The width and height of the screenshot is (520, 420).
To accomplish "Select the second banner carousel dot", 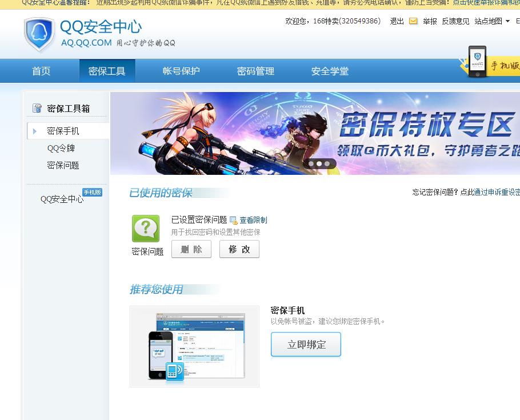I will coord(319,163).
